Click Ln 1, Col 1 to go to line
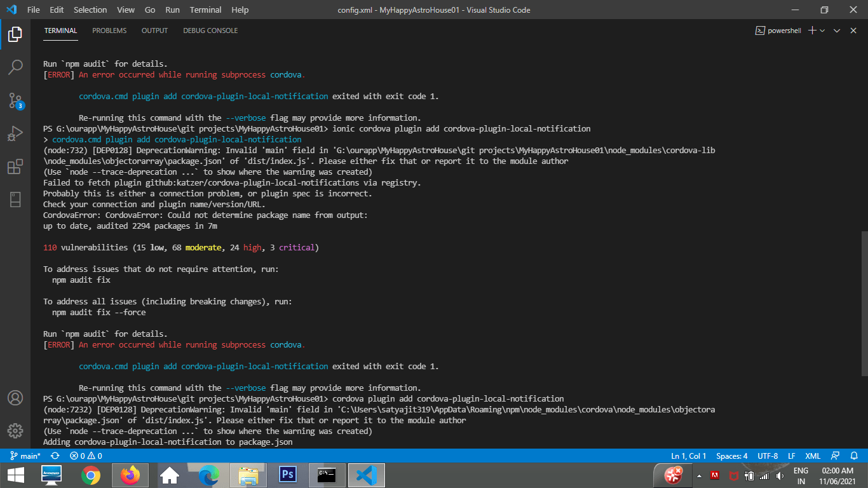 688,456
